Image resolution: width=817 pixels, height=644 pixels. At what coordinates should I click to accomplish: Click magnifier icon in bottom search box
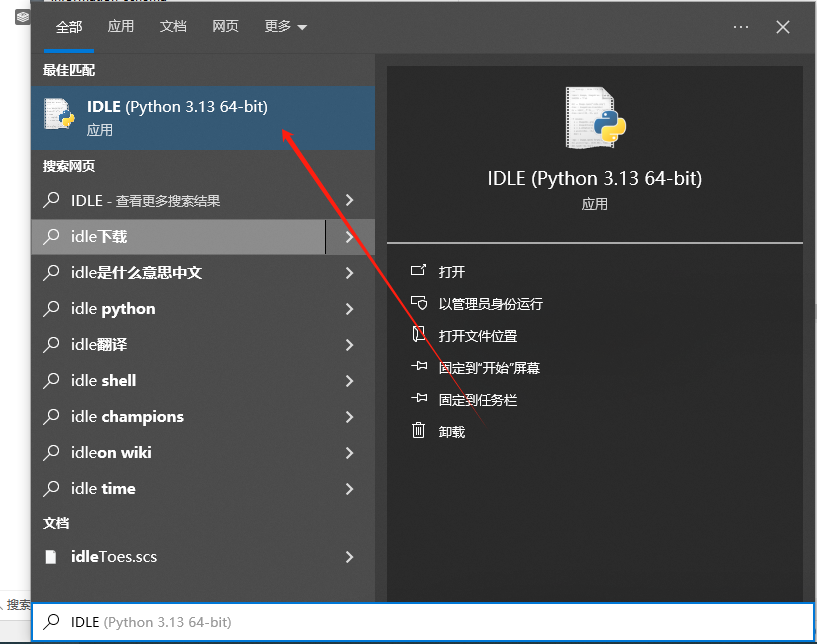pyautogui.click(x=51, y=622)
